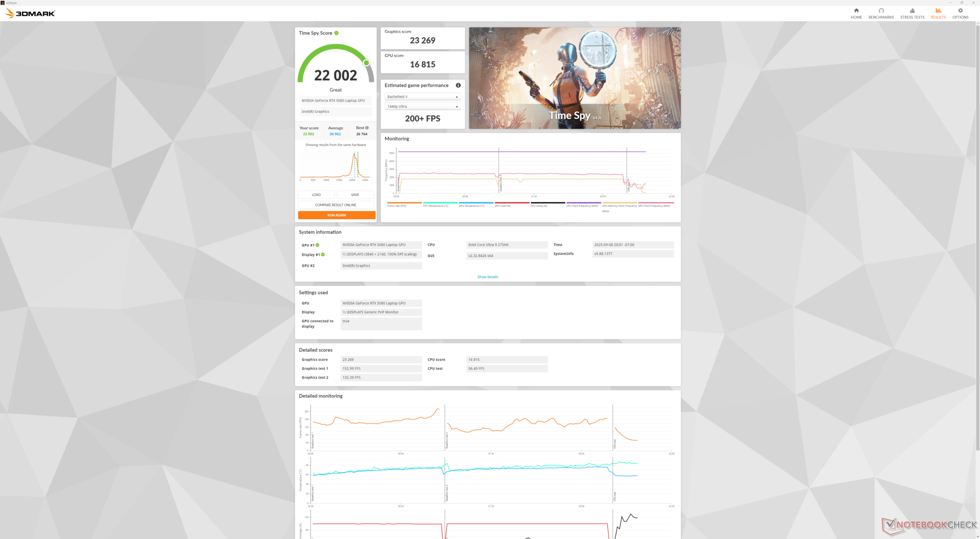The image size is (980, 539).
Task: Open the Stress Tests section
Action: pyautogui.click(x=912, y=13)
